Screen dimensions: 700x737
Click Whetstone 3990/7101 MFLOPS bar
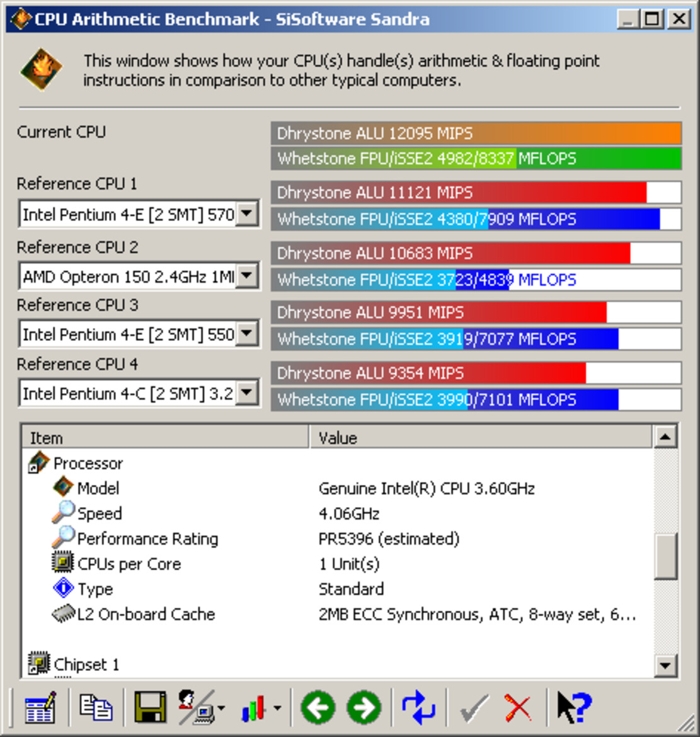pos(476,399)
